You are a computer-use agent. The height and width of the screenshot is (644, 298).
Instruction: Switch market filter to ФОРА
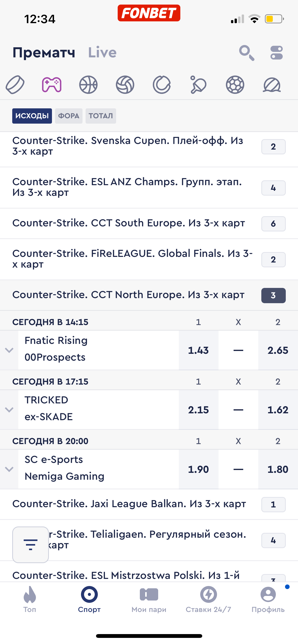point(69,116)
